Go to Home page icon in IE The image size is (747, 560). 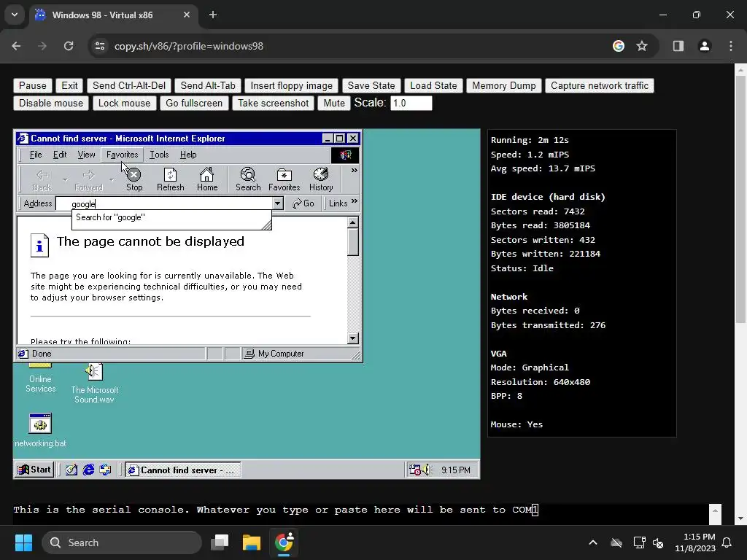(207, 179)
